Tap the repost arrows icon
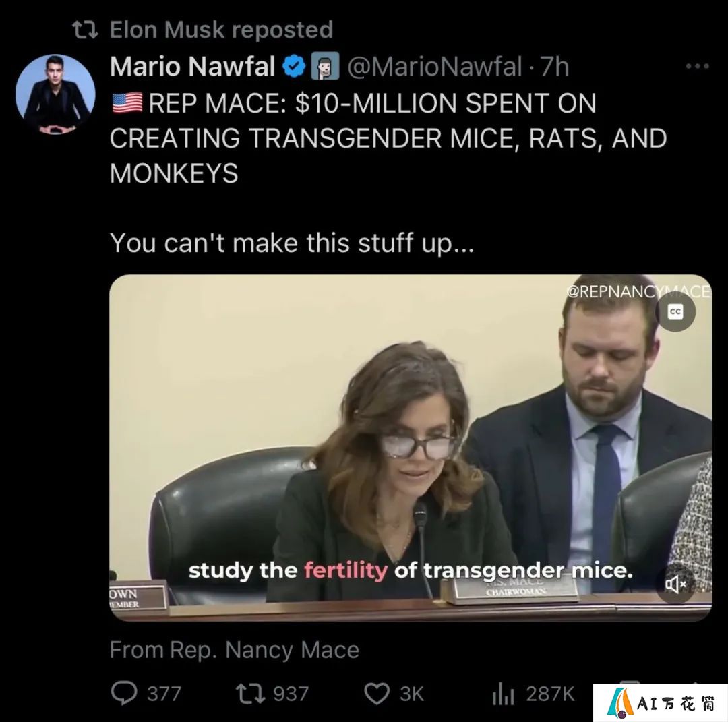 click(x=250, y=694)
